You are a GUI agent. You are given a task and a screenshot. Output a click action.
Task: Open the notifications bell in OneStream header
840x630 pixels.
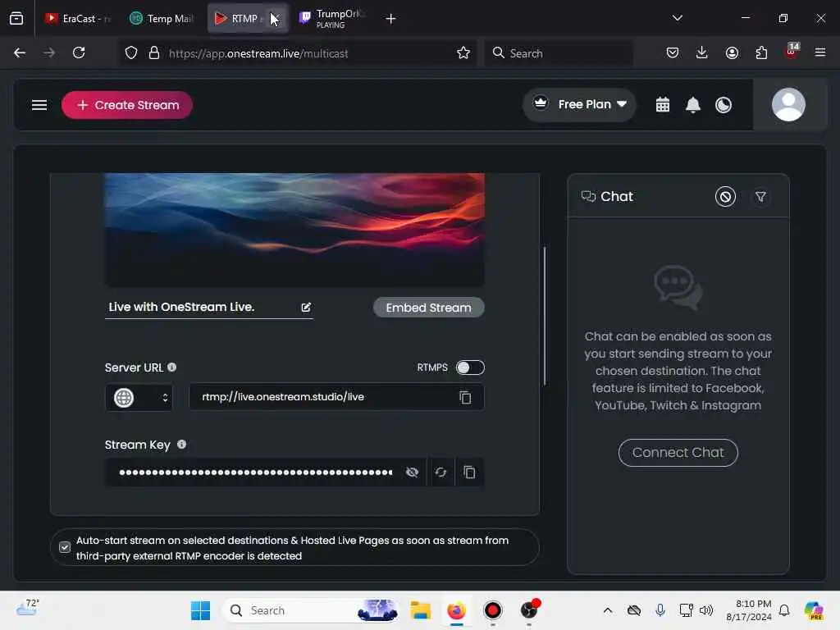(x=692, y=104)
